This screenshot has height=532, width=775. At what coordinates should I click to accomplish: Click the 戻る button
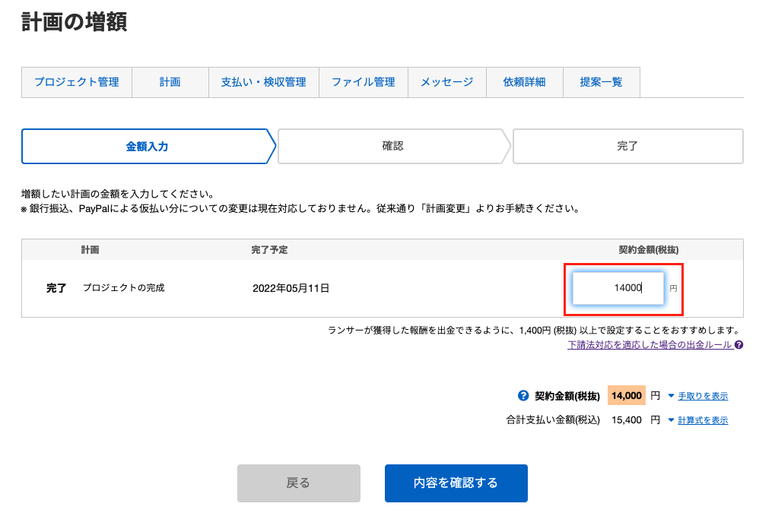coord(298,483)
